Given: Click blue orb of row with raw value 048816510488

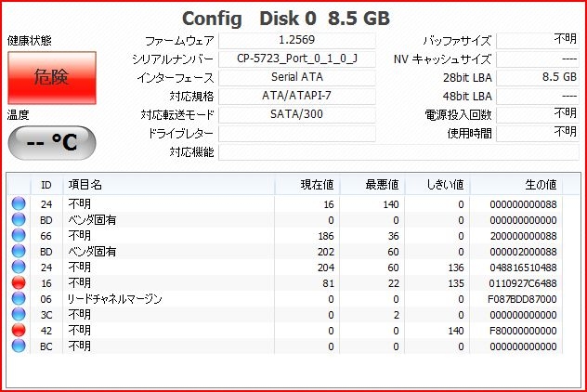Looking at the screenshot, I should [x=18, y=267].
